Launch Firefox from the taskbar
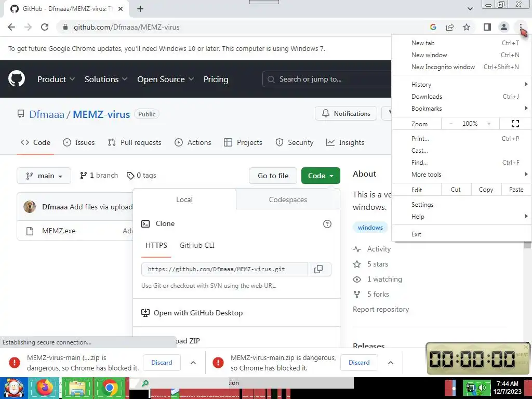The width and height of the screenshot is (532, 399). (x=45, y=388)
